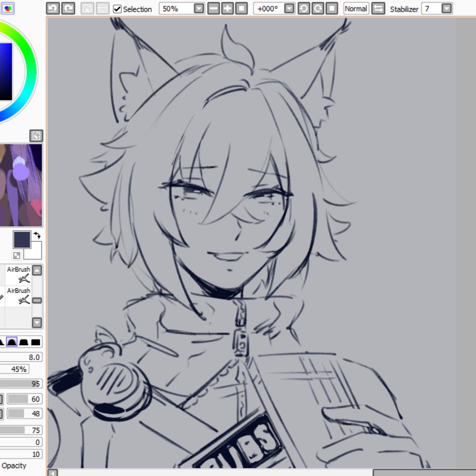The image size is (476, 476).
Task: Zoom in using the plus magnifier icon
Action: [227, 8]
